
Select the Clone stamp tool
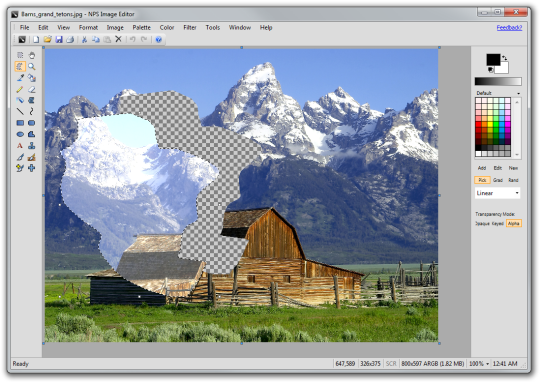tap(32, 146)
